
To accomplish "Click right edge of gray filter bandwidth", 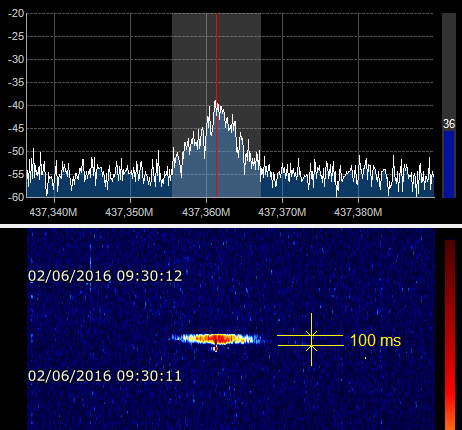I will tap(261, 105).
